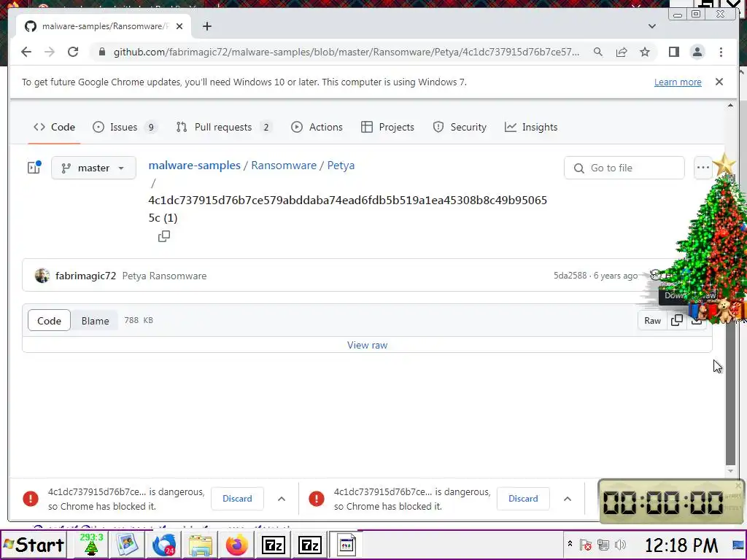
Task: Expand options for first blocked download
Action: [282, 499]
